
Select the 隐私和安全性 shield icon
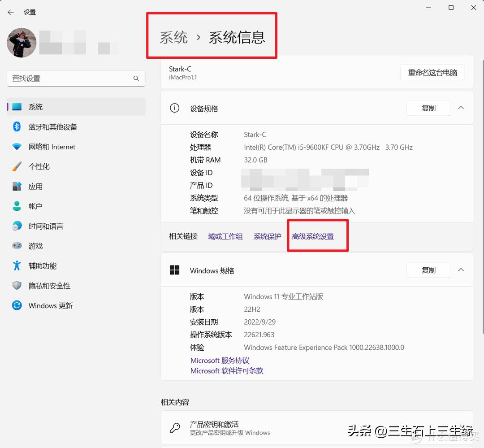pos(16,286)
